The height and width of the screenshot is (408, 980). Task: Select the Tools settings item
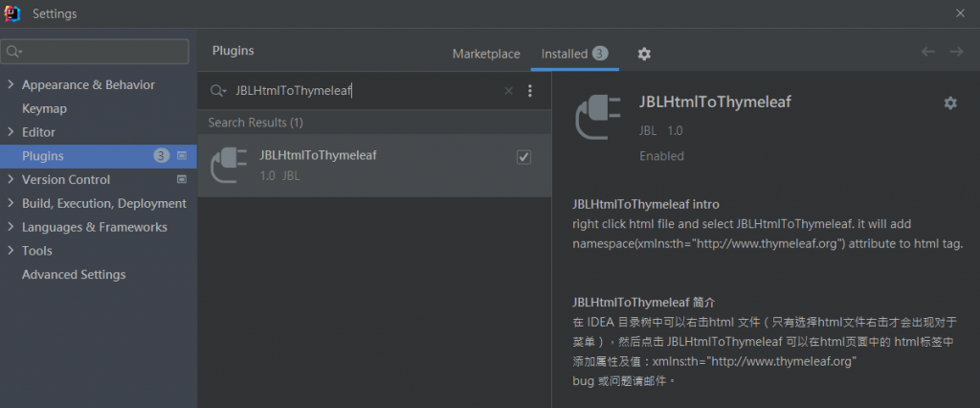pyautogui.click(x=37, y=251)
